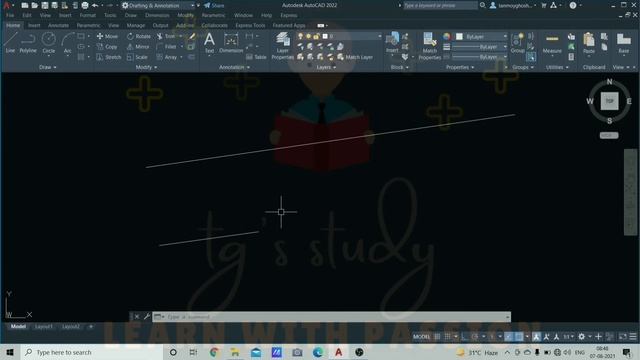Activate the Copy command

(107, 47)
